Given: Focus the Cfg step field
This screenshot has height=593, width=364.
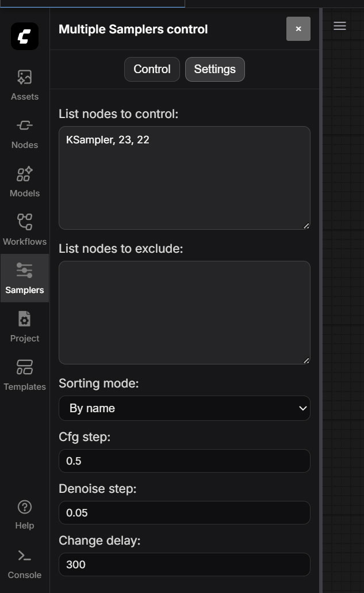Looking at the screenshot, I should coord(184,461).
